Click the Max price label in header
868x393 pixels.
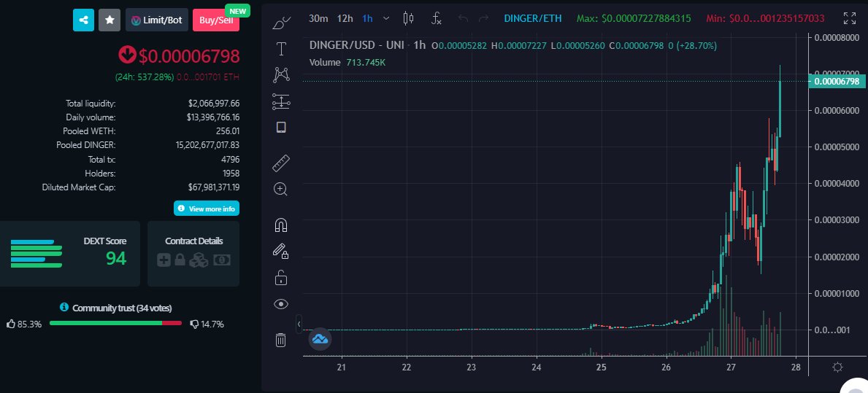click(634, 18)
